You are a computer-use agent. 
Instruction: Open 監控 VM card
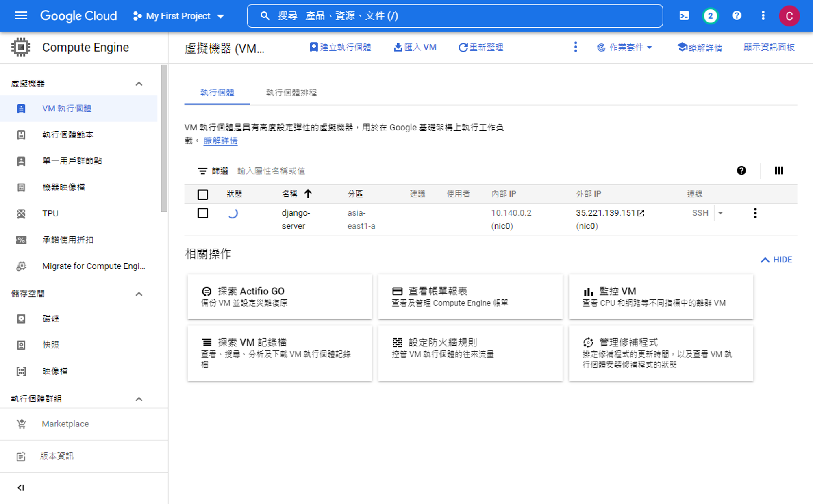[x=661, y=296]
